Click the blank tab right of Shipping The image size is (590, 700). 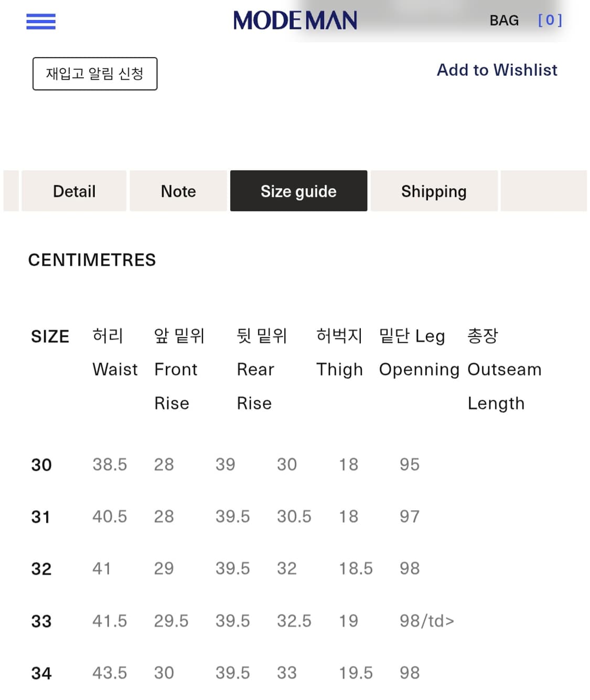point(543,191)
